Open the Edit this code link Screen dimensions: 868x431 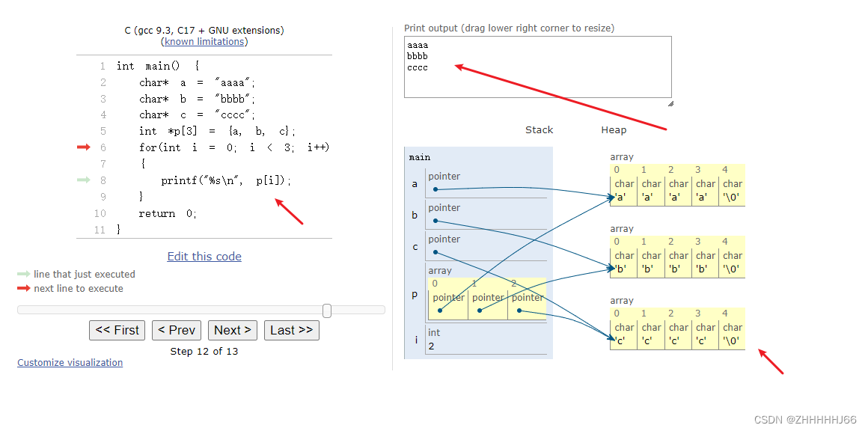204,256
